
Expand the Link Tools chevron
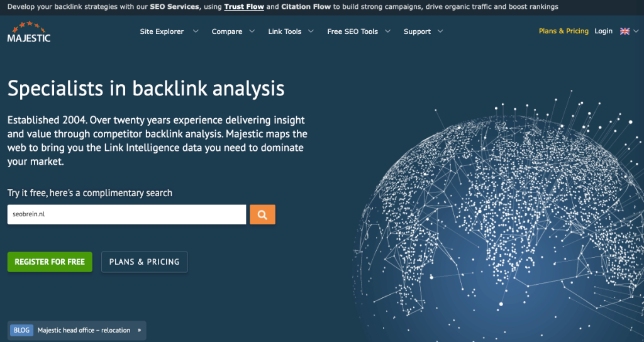pyautogui.click(x=311, y=31)
